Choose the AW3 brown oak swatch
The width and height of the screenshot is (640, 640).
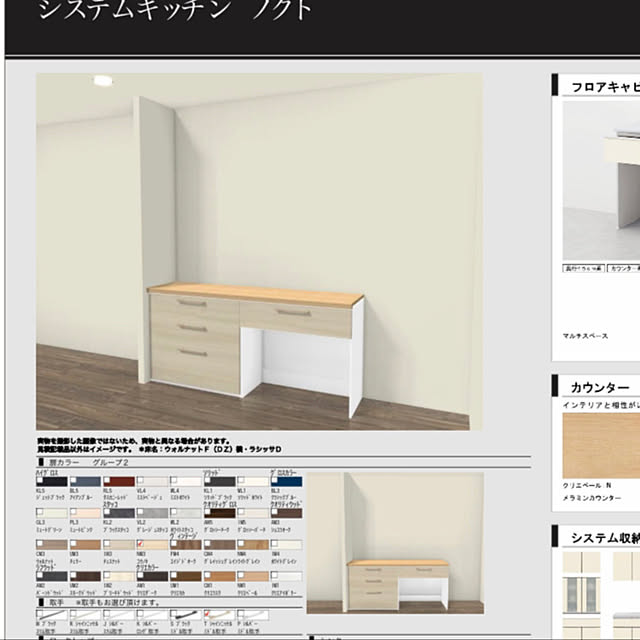tap(287, 513)
